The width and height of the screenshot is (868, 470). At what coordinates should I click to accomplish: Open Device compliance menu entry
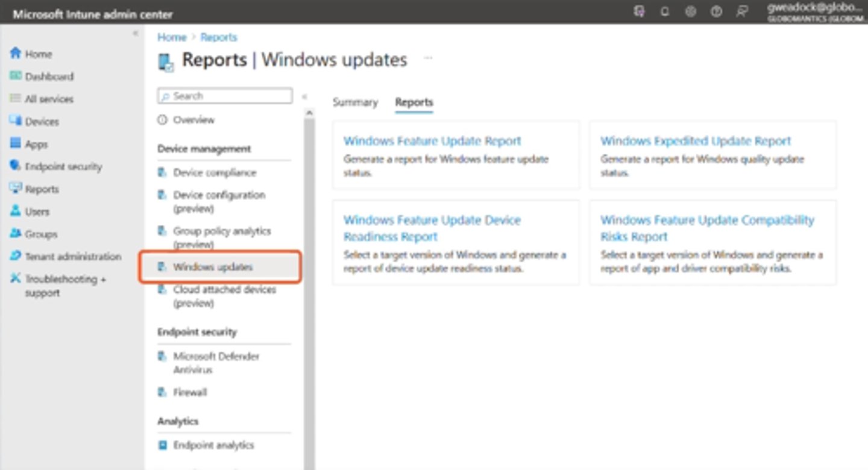pos(215,172)
